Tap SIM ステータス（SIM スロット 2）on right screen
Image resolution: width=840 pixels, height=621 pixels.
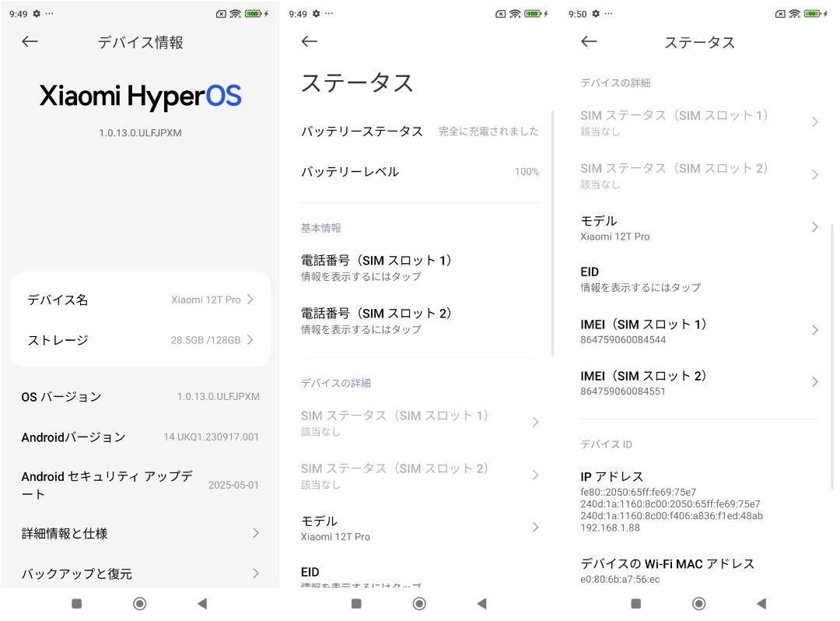(699, 175)
